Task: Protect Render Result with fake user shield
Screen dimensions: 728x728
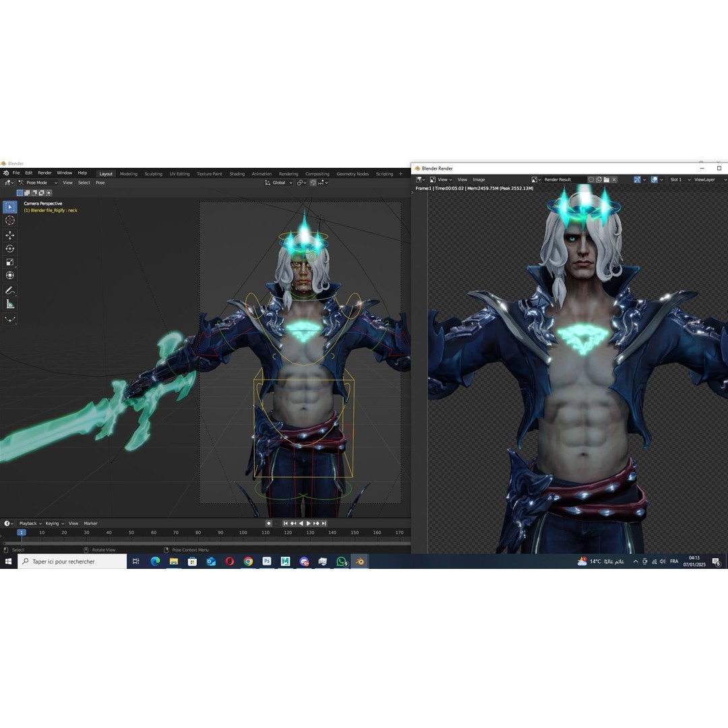Action: [x=591, y=180]
